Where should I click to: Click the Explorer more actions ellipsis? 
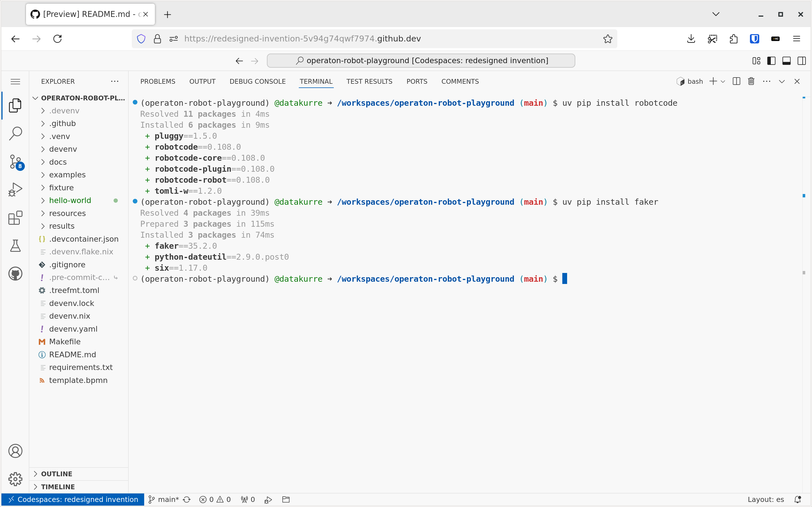pos(115,81)
